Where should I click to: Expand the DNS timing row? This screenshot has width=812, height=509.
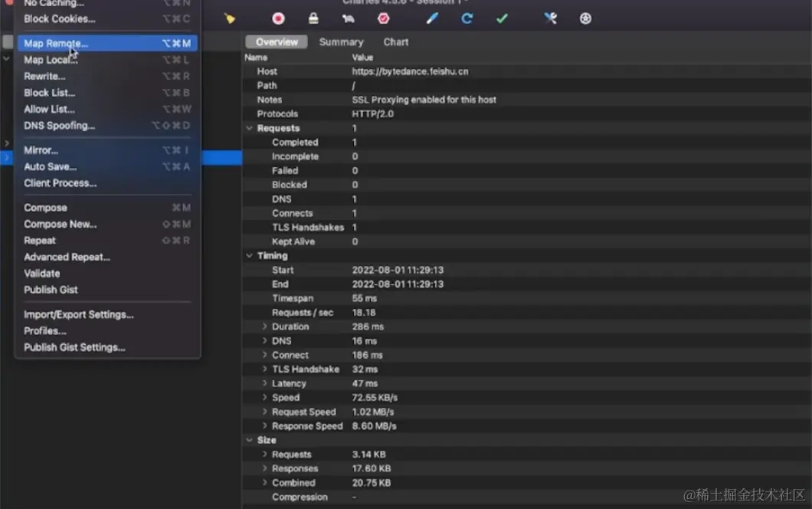[x=264, y=340]
